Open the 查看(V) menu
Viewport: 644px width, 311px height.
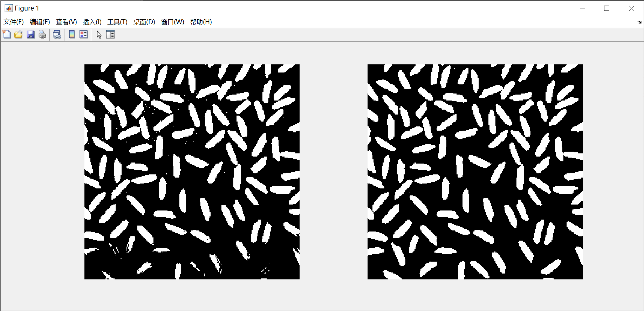(x=67, y=22)
